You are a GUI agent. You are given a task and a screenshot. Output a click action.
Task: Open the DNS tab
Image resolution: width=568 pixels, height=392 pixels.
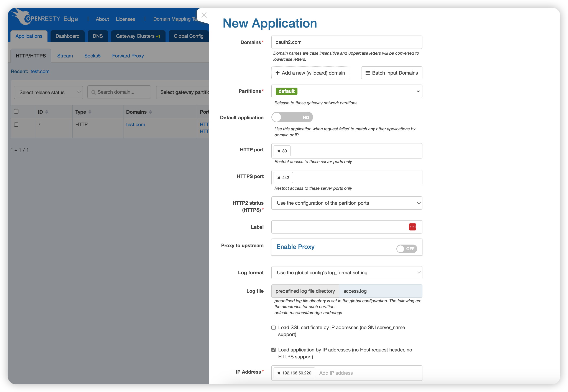click(98, 36)
